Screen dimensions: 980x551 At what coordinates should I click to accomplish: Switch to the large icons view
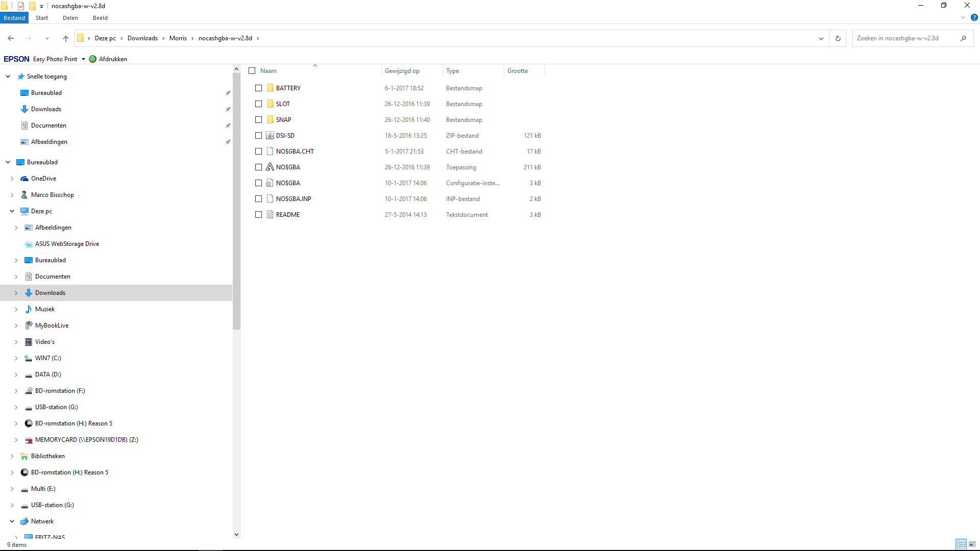click(x=972, y=544)
